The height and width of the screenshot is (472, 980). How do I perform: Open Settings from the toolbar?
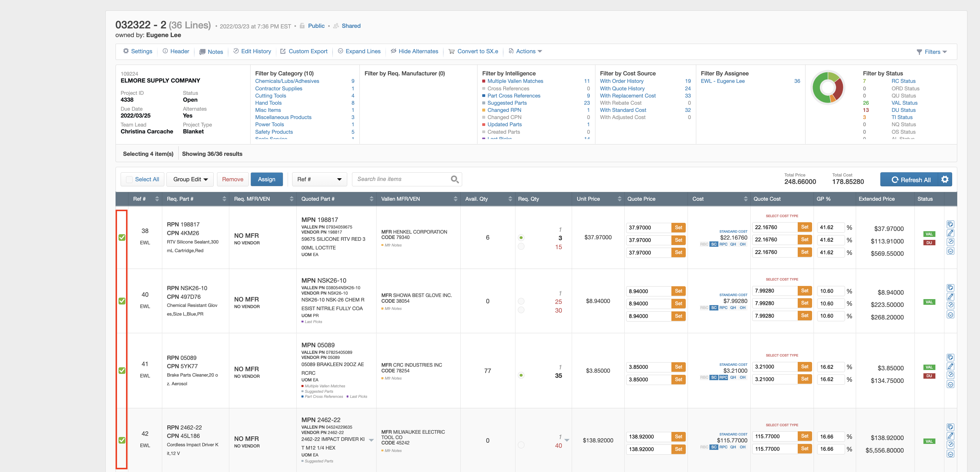(x=137, y=51)
